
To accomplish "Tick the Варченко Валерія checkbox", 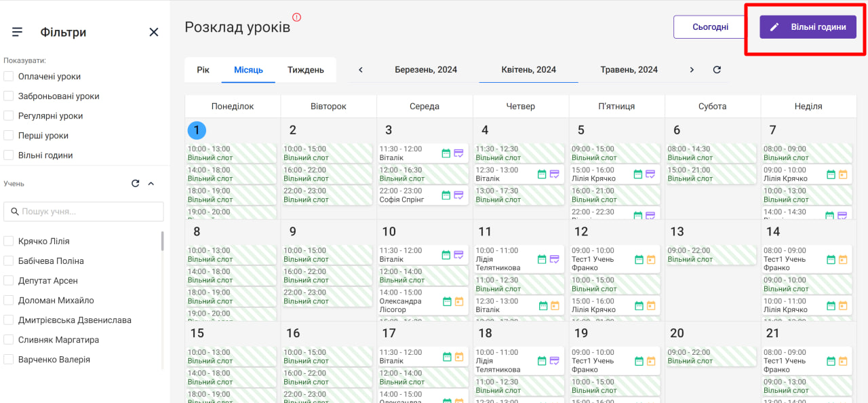I will 9,360.
